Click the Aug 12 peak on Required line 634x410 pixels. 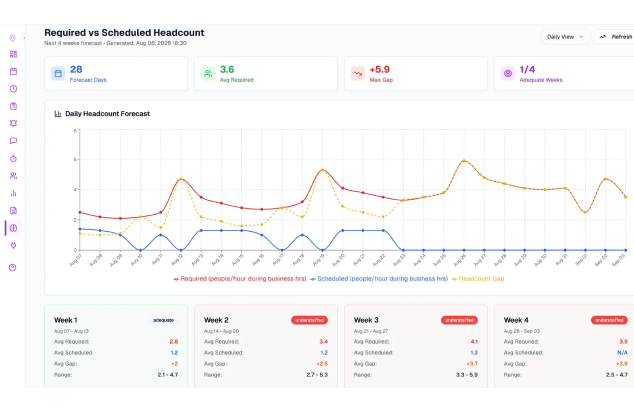[181, 179]
